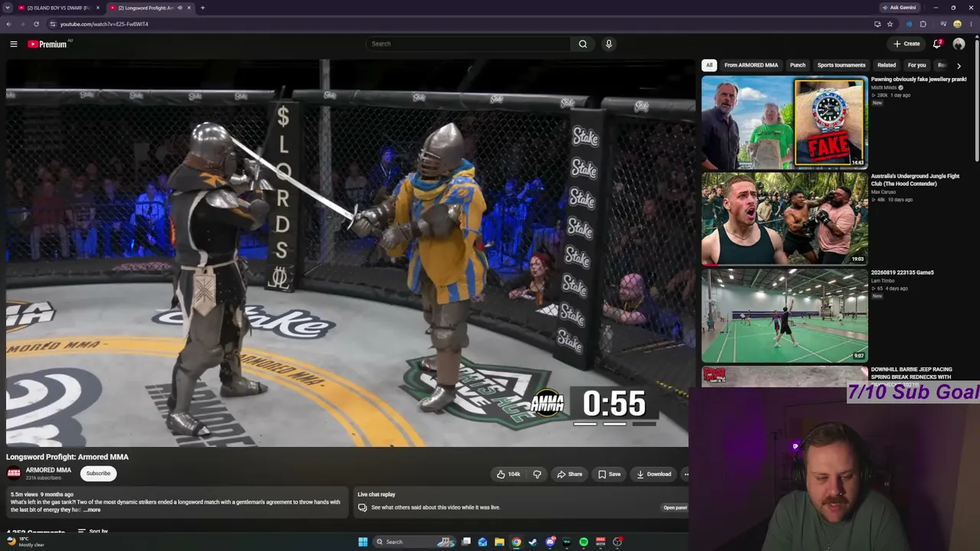Open File Explorer from the taskbar
This screenshot has width=980, height=551.
point(499,542)
